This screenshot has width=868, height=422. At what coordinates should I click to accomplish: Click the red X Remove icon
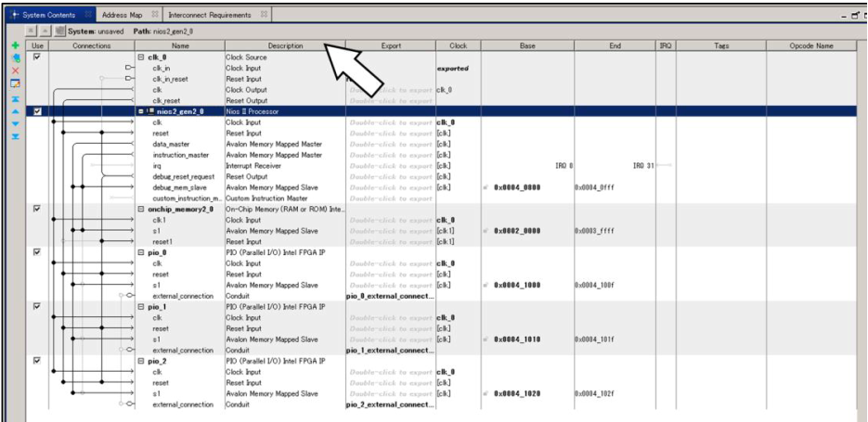[x=14, y=70]
